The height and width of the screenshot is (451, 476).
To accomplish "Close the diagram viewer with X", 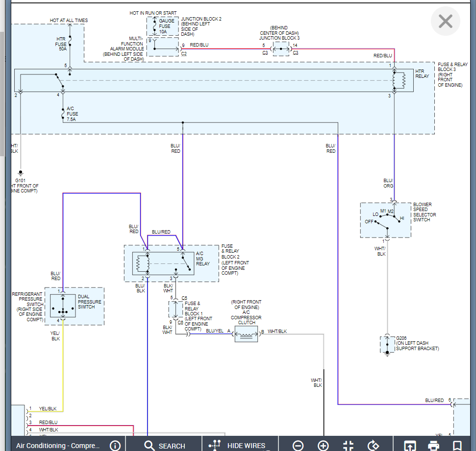I will click(445, 22).
